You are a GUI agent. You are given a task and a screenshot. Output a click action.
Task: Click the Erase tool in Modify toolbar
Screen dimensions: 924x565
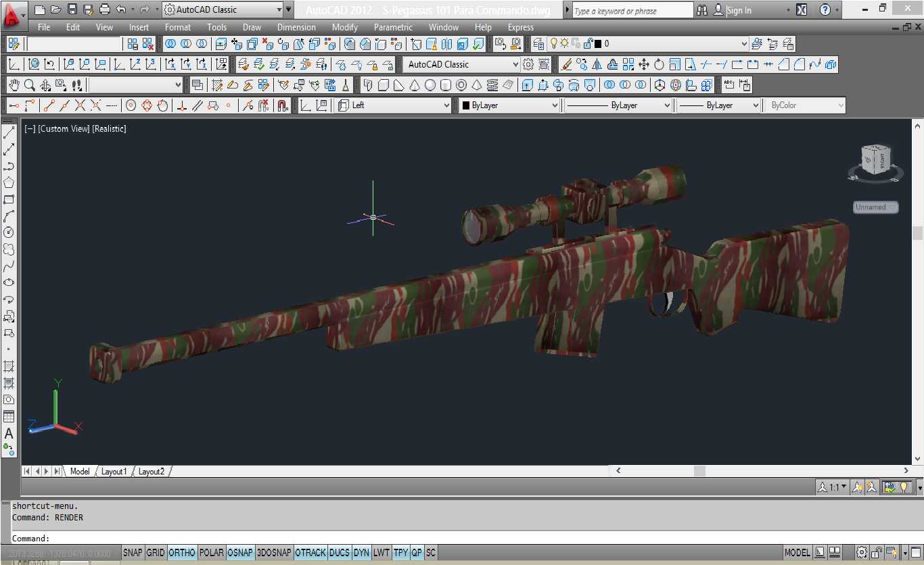coord(567,65)
